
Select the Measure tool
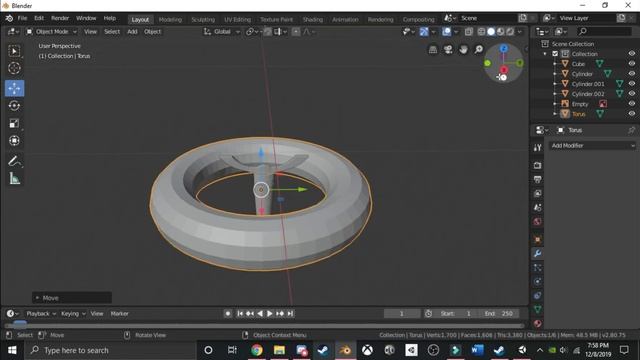click(14, 178)
